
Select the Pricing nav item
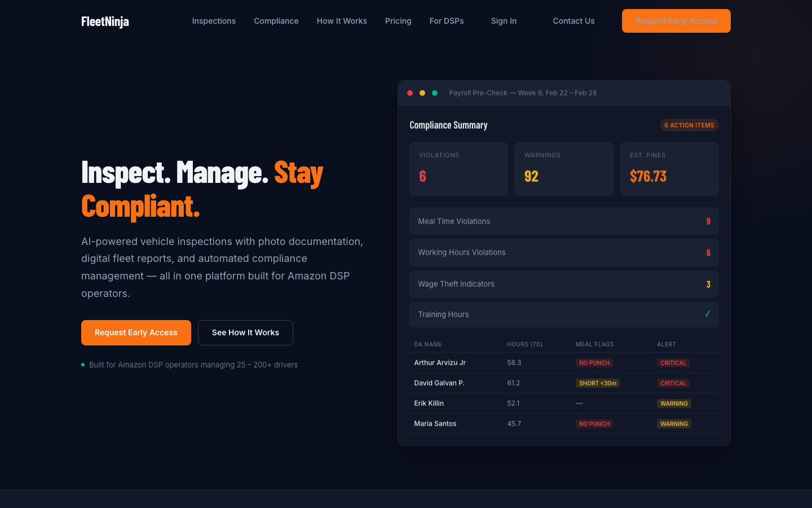click(398, 21)
